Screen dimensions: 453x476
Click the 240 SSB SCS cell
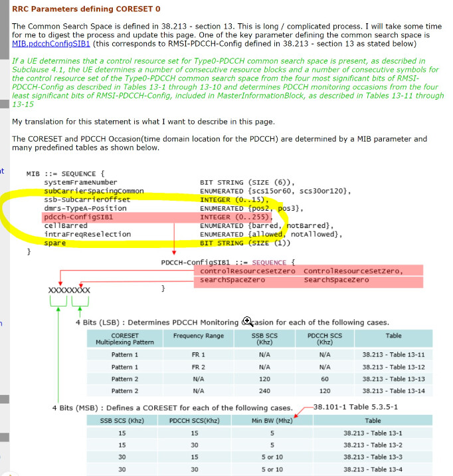(265, 391)
